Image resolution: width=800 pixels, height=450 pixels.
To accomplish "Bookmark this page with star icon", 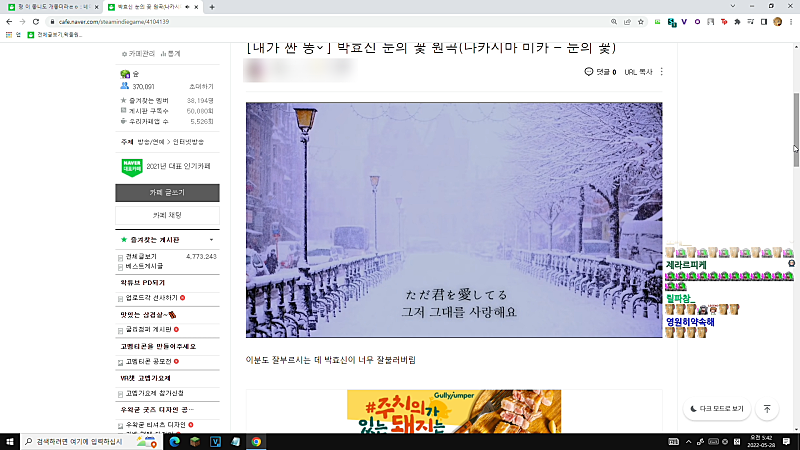I will [x=641, y=22].
